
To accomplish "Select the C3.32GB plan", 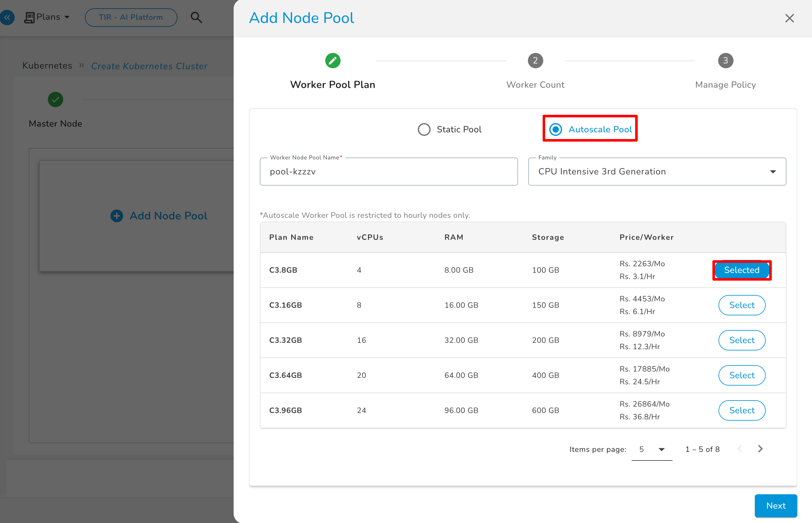I will (x=742, y=340).
